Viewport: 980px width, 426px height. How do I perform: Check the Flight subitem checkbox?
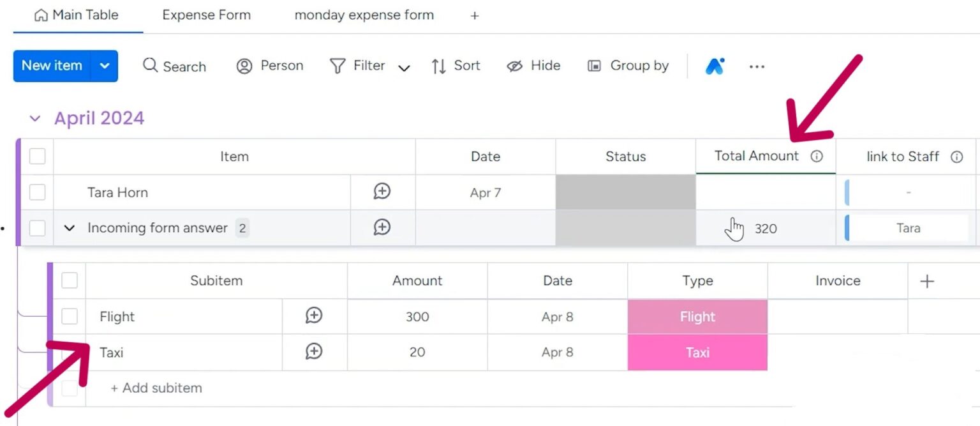(69, 316)
